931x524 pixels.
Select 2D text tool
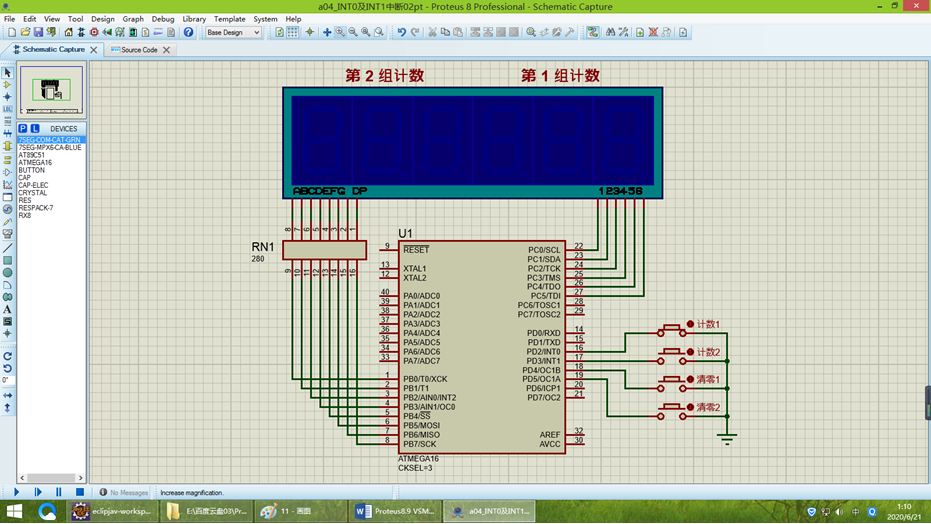pos(7,309)
